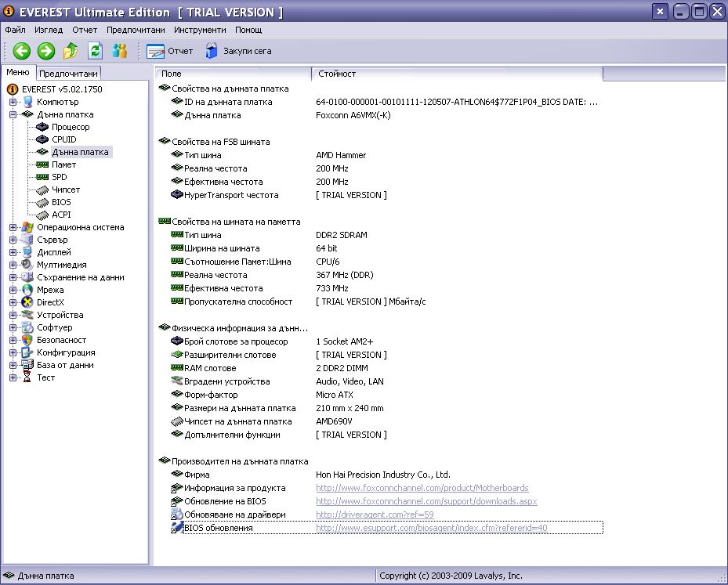
Task: Open the Инструменти menu
Action: coord(200,30)
